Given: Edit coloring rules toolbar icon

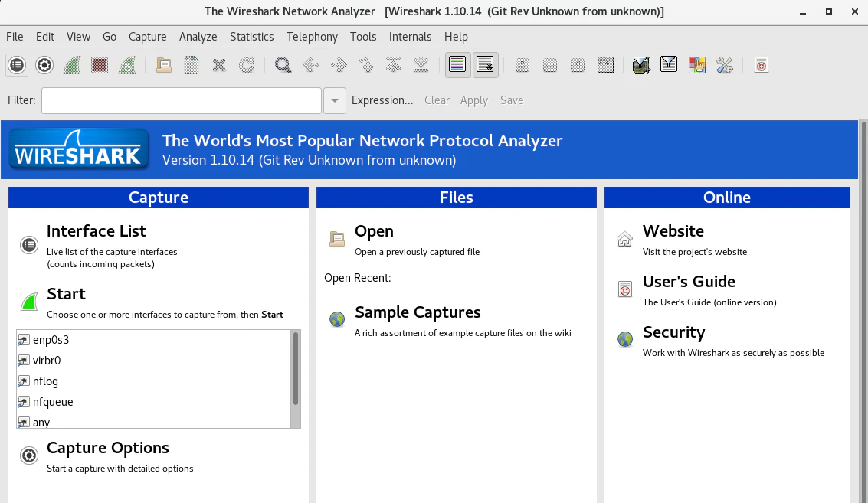Looking at the screenshot, I should coord(697,65).
